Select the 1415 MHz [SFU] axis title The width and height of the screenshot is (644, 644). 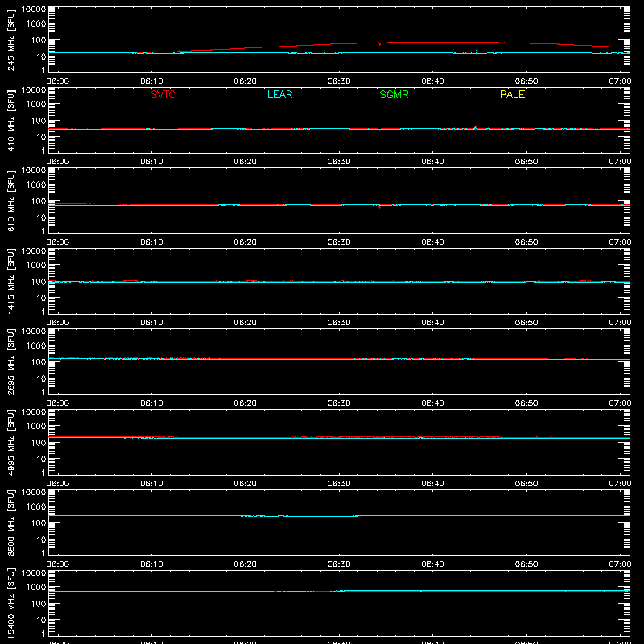tap(10, 281)
